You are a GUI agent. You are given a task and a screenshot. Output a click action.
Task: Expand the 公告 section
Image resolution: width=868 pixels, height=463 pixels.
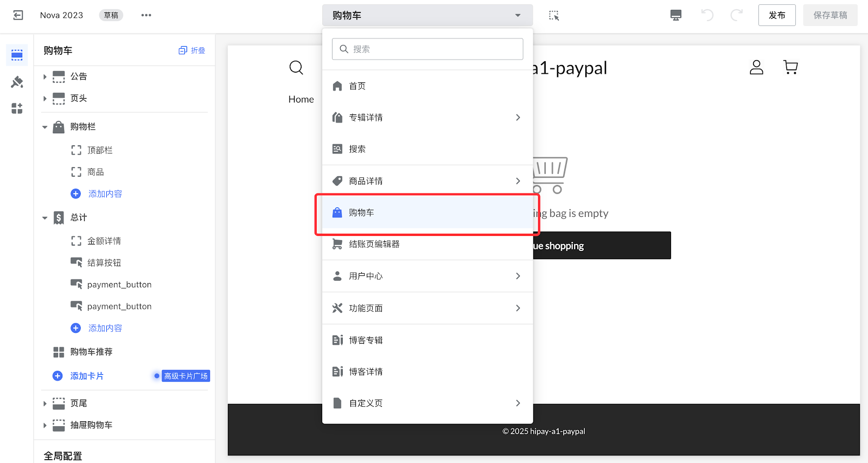45,77
